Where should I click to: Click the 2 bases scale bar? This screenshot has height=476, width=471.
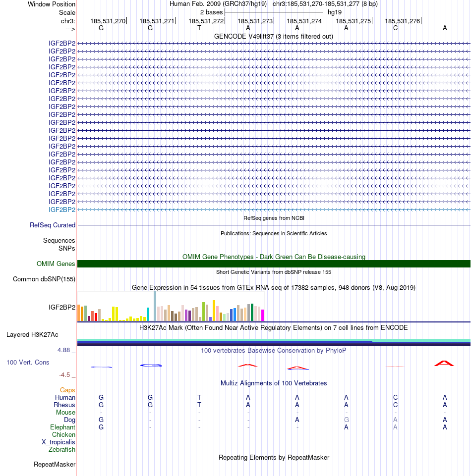click(x=274, y=12)
